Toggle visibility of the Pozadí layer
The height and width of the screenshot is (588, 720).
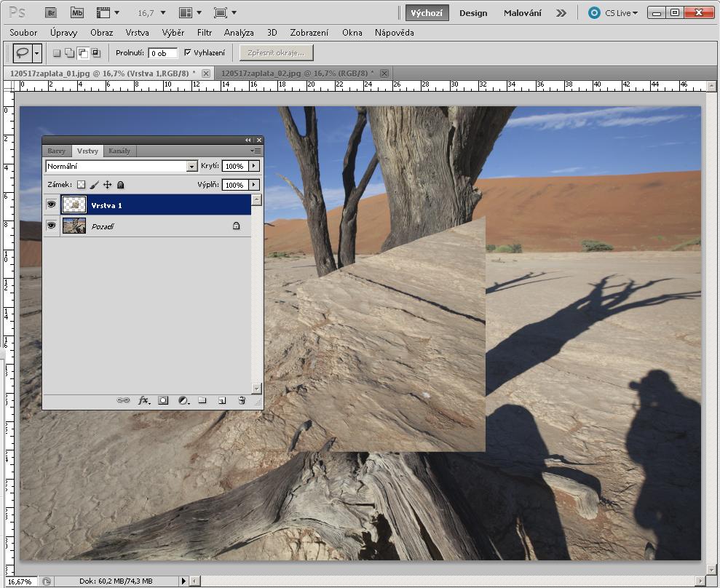[52, 226]
